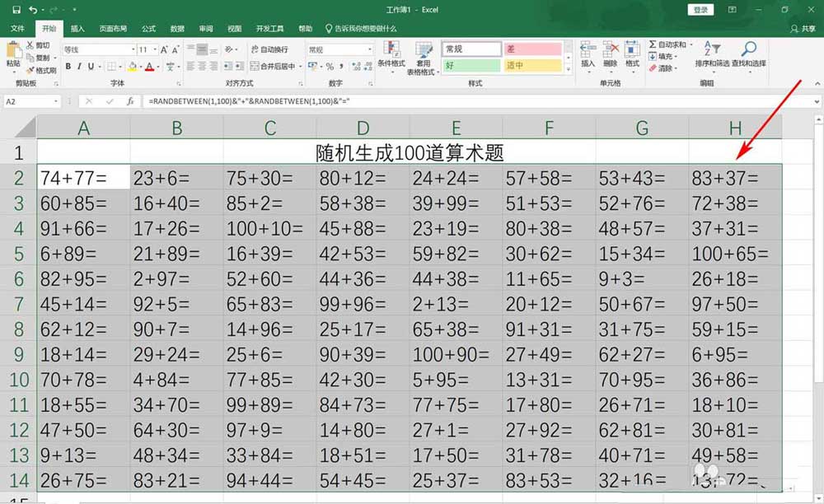Pick a fill color from the fill color swatch
Viewport: 824px width, 504px height.
[133, 66]
